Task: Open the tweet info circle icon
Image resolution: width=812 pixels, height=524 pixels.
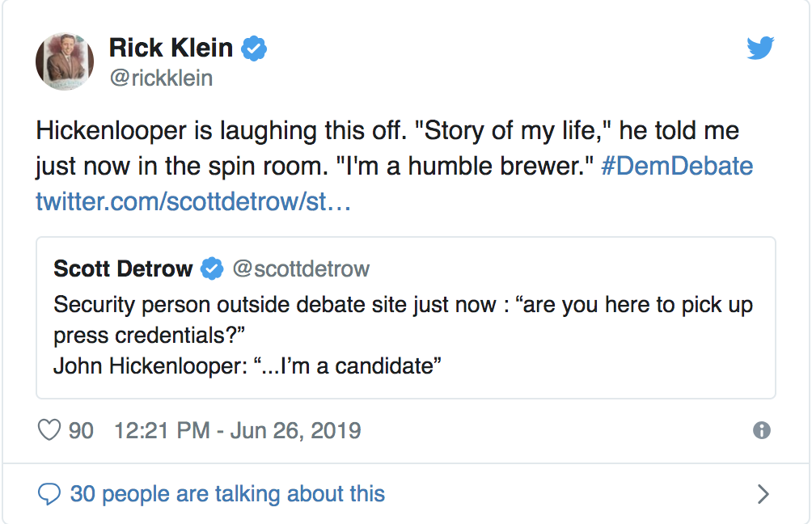Action: point(761,430)
